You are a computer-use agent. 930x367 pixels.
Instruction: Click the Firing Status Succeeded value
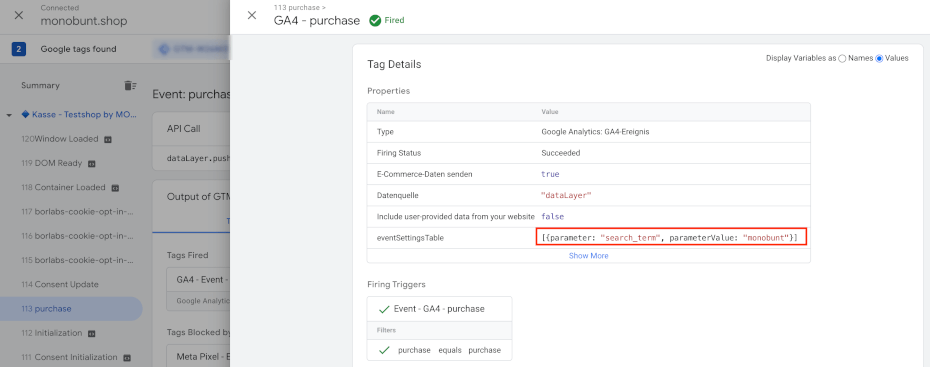tap(560, 153)
